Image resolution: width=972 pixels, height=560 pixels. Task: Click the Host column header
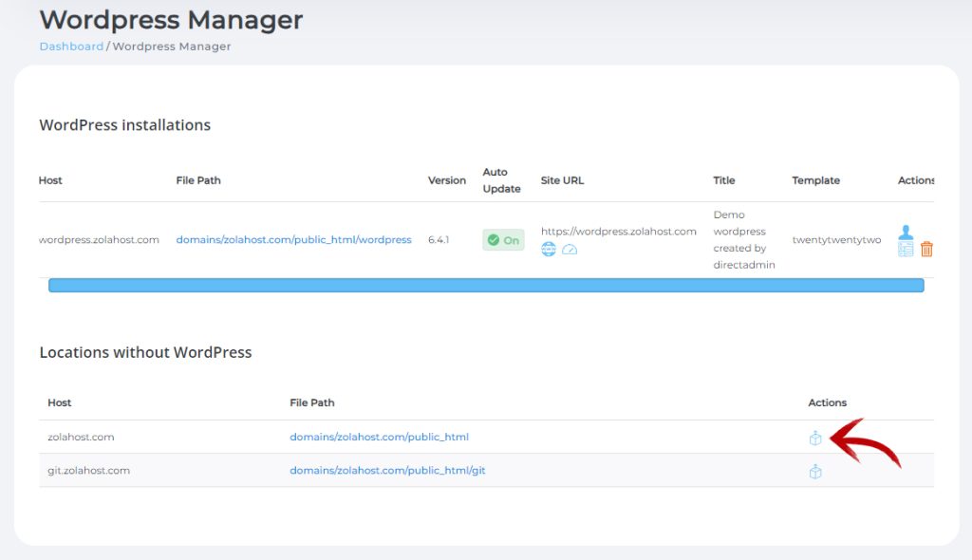[x=49, y=180]
